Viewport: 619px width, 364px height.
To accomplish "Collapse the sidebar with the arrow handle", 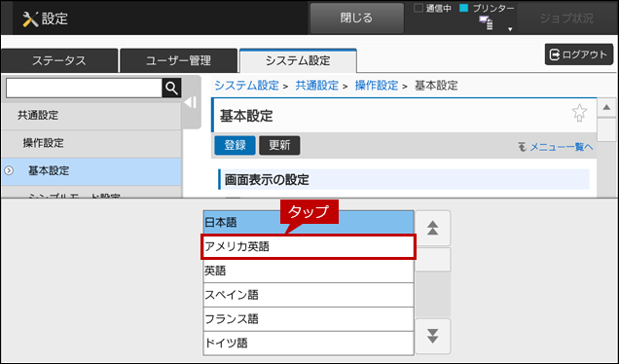I will 191,102.
